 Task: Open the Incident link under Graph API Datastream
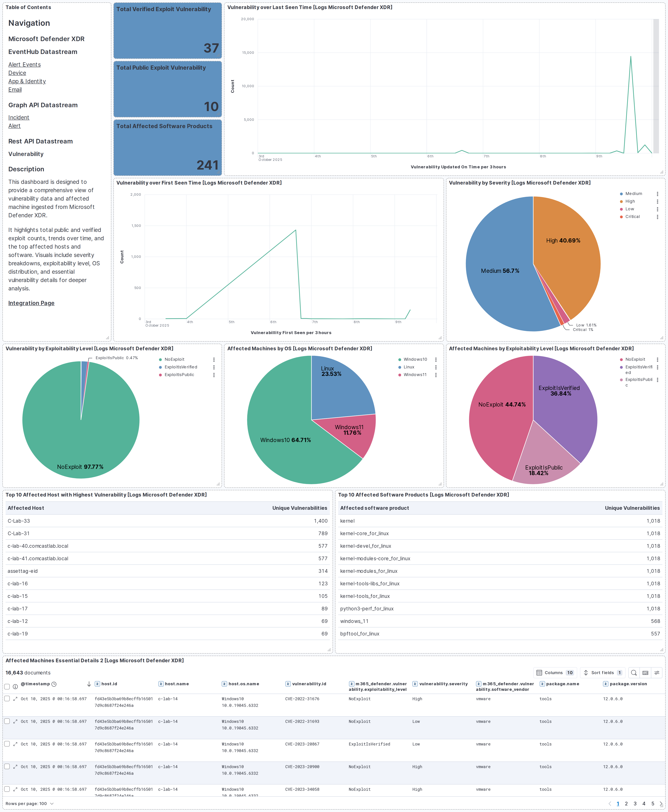18,117
